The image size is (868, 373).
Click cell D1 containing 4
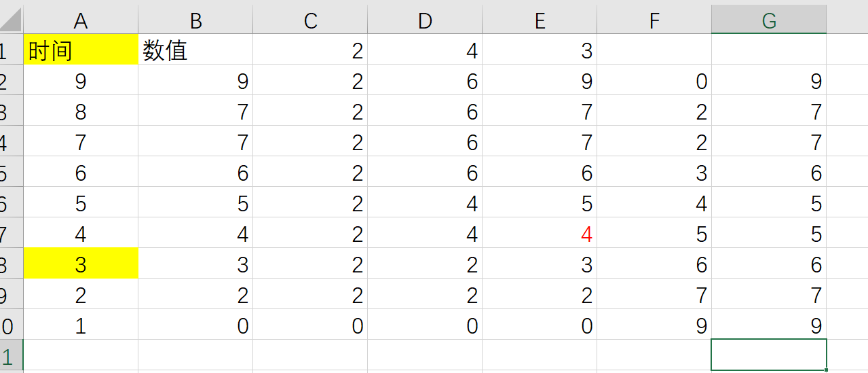(x=425, y=50)
